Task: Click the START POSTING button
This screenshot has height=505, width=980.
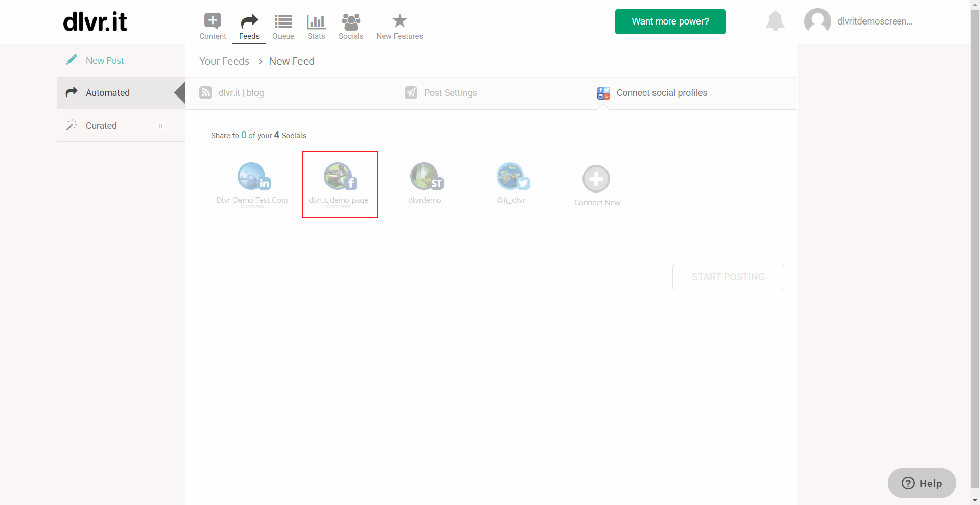Action: point(728,277)
